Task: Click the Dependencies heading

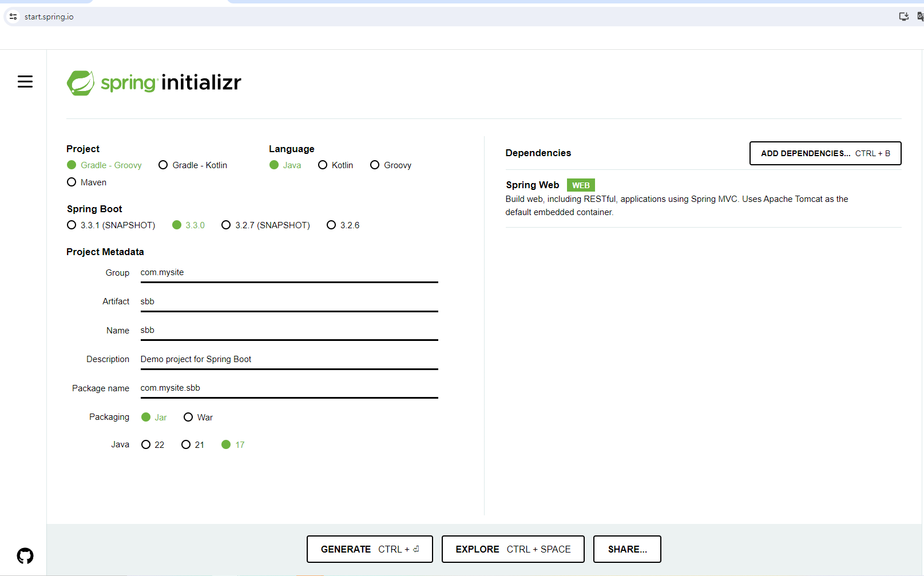Action: pyautogui.click(x=538, y=153)
